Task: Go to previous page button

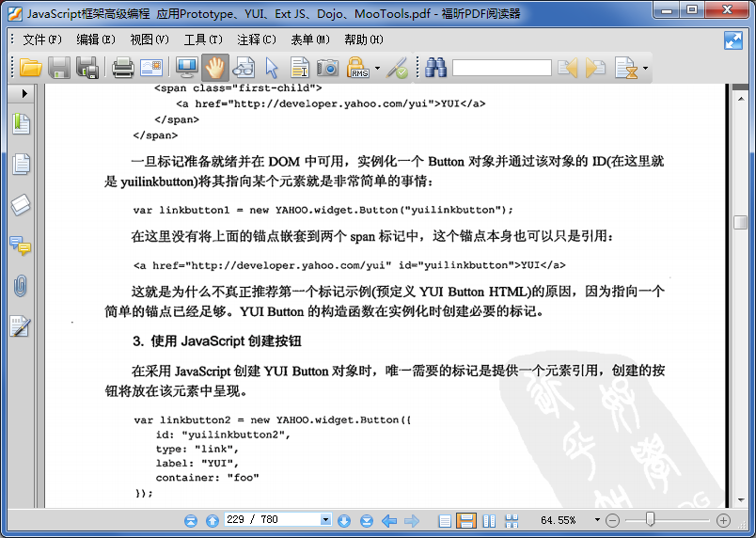Action: coord(213,521)
